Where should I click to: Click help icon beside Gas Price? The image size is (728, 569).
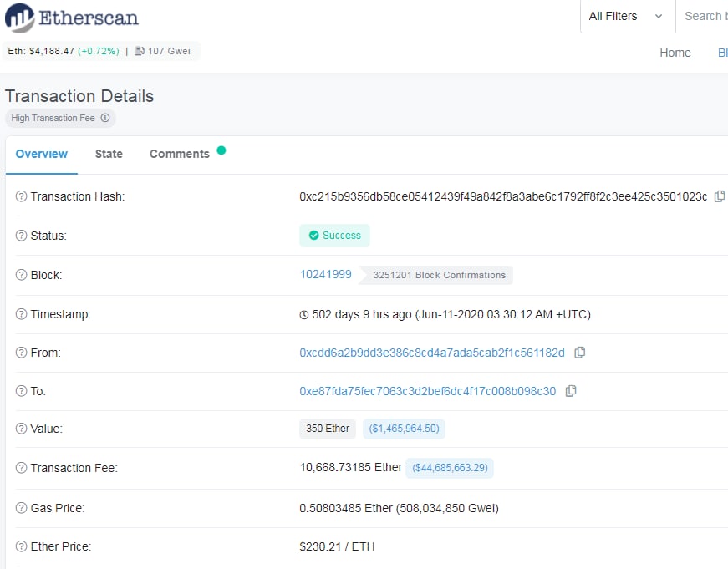click(x=22, y=508)
